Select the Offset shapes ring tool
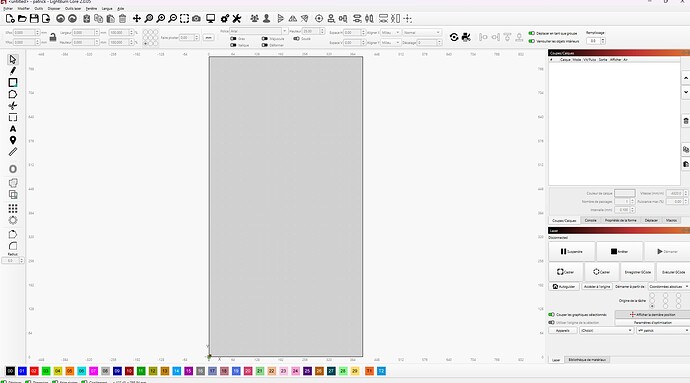 coord(13,169)
